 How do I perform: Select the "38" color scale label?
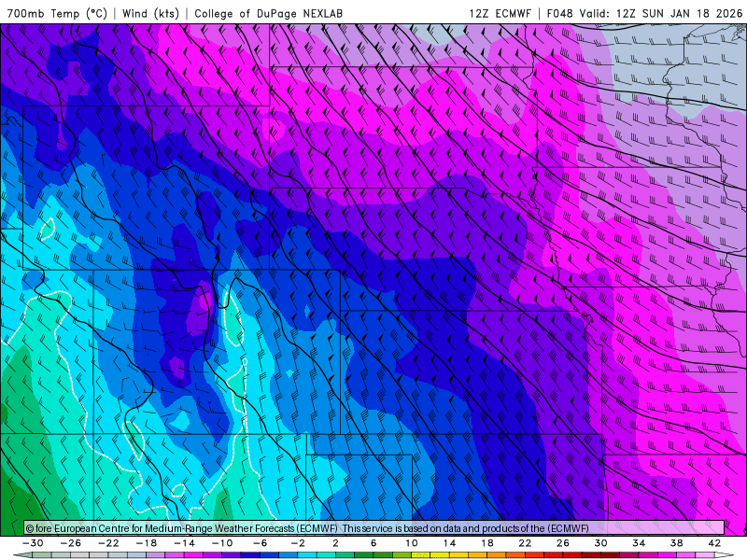point(676,543)
